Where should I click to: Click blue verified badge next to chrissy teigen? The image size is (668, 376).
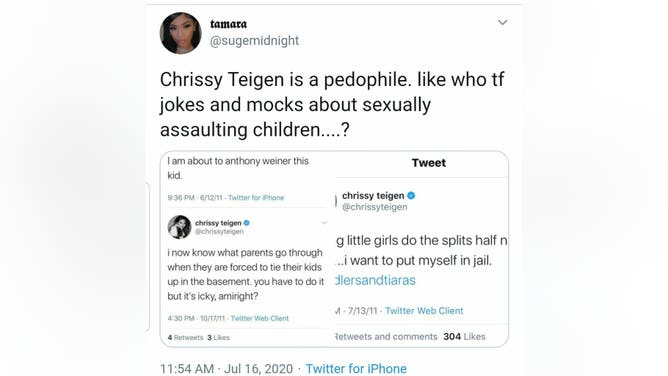click(x=247, y=223)
